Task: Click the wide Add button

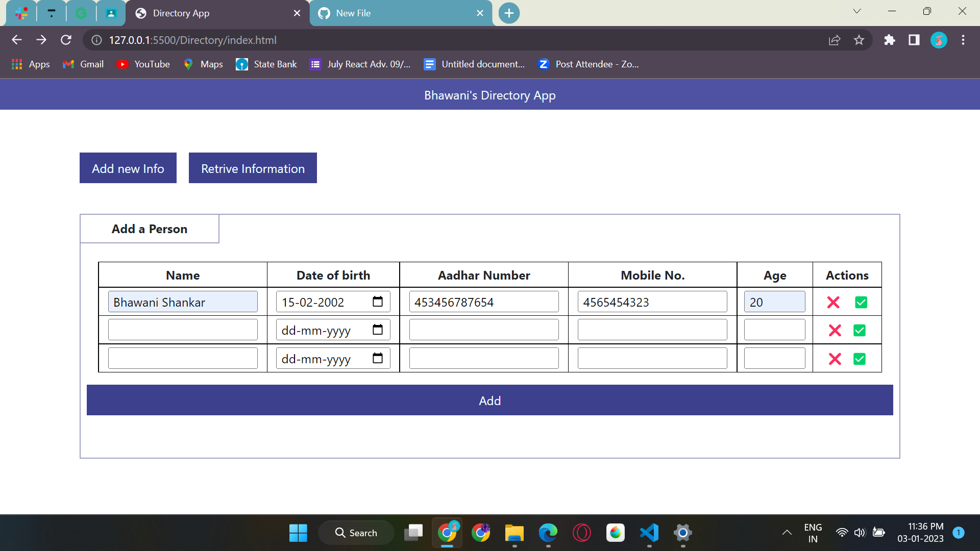Action: (x=489, y=400)
